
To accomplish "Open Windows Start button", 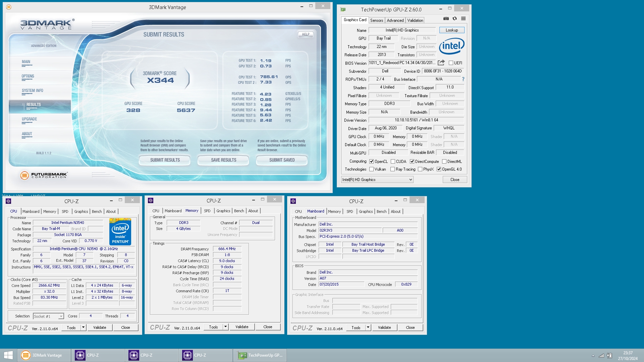I will [8, 355].
